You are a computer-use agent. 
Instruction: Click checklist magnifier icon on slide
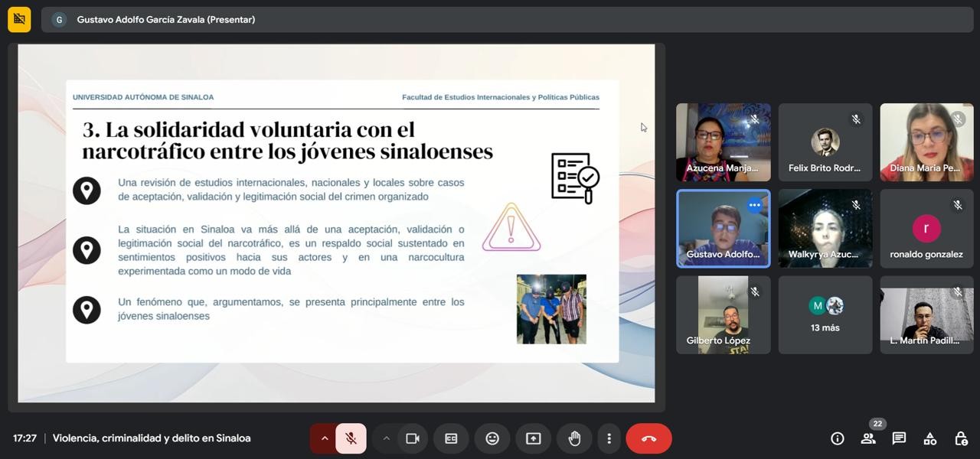point(575,178)
